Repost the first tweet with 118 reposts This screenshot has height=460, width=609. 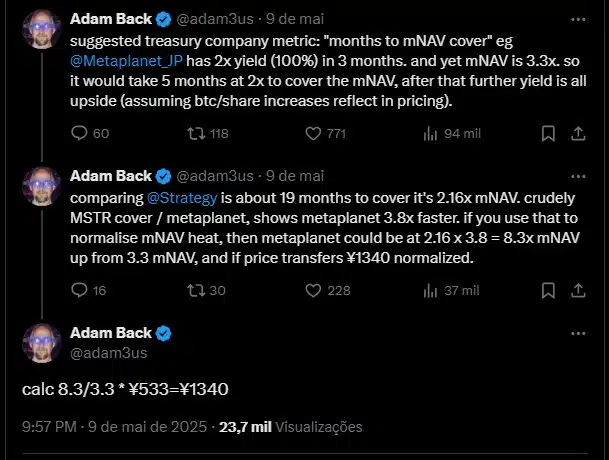click(208, 134)
